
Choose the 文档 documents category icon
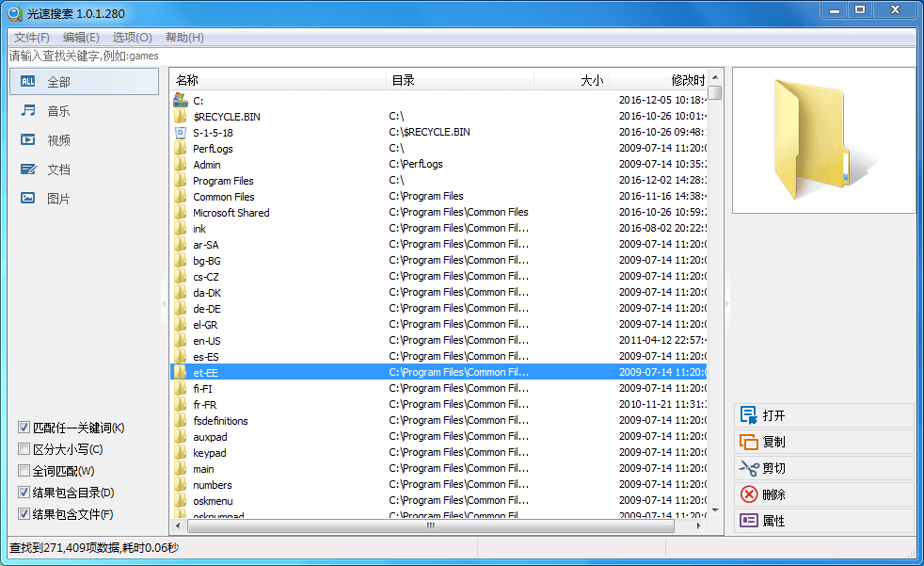(28, 170)
